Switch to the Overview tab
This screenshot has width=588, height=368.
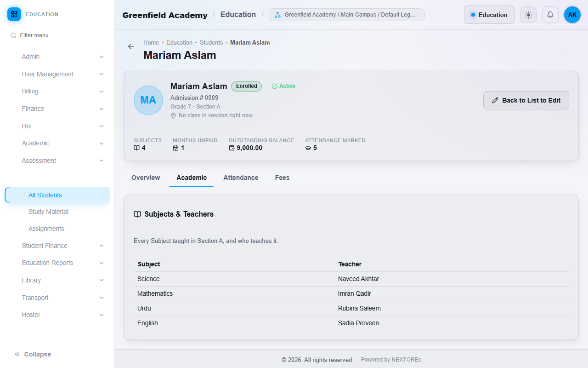pyautogui.click(x=146, y=178)
